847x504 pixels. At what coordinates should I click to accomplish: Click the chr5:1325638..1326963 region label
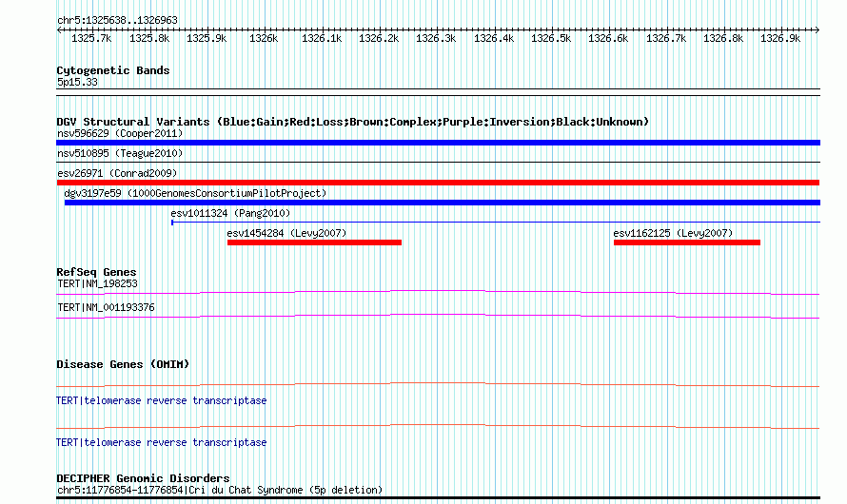click(117, 20)
